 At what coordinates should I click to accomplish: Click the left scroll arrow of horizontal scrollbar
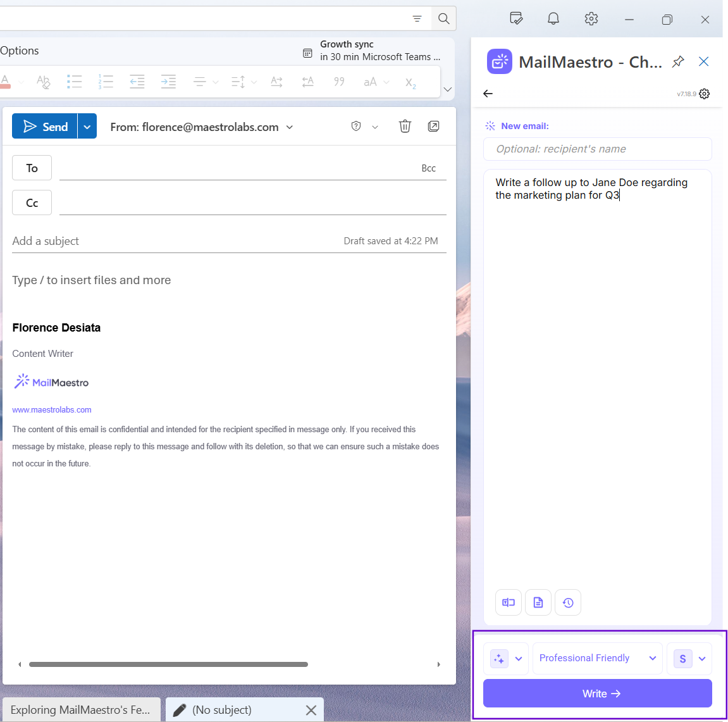20,664
